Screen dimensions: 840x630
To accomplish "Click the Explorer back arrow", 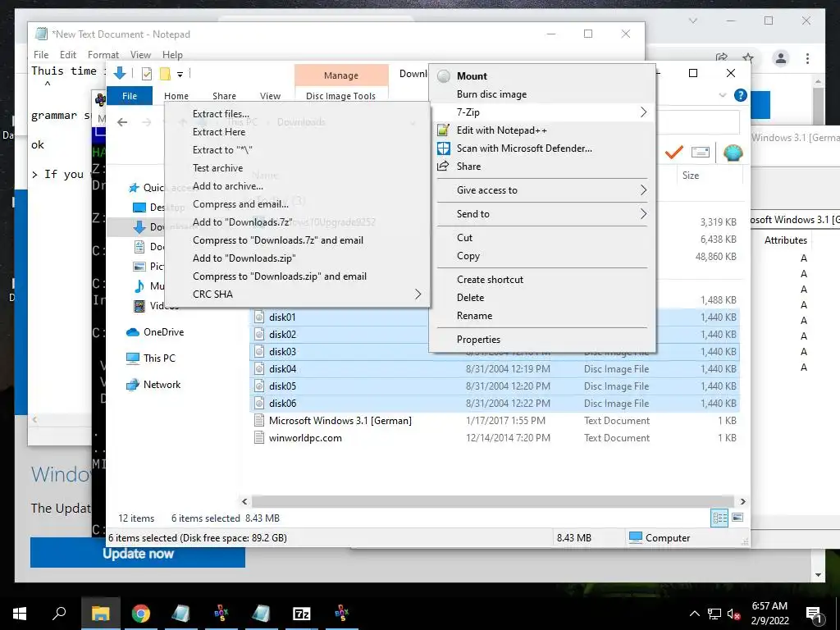I will click(x=122, y=122).
